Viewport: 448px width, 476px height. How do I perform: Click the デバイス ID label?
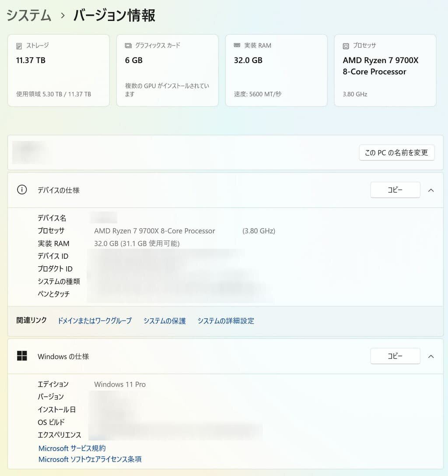tap(53, 256)
